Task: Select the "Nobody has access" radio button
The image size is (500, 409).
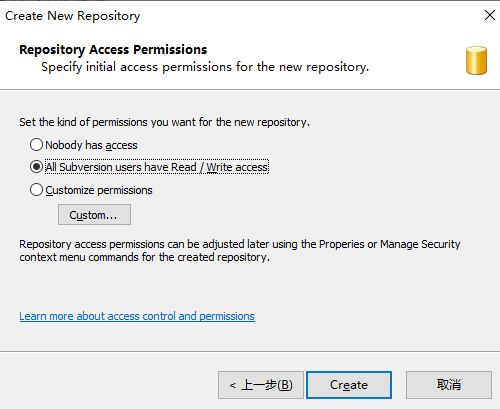Action: [x=36, y=145]
